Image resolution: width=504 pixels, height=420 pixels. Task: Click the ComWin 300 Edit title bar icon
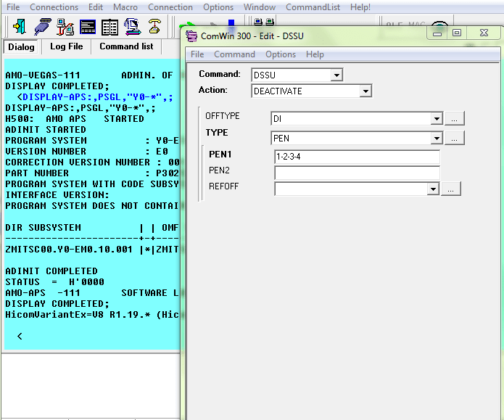pyautogui.click(x=191, y=36)
